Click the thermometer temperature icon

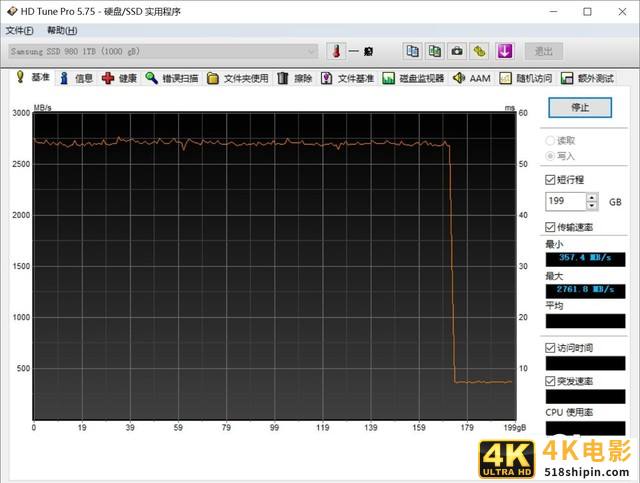(336, 51)
